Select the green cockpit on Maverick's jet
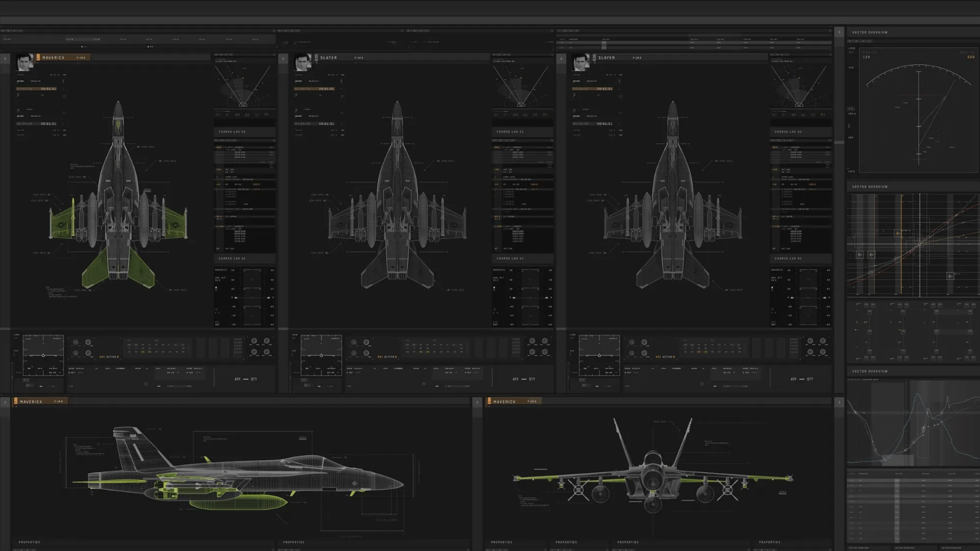The image size is (980, 551). [117, 125]
